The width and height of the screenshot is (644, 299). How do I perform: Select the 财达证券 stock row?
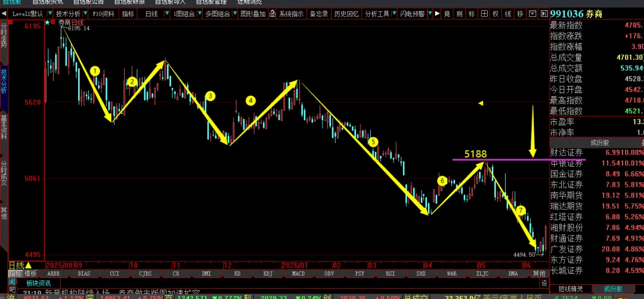click(597, 153)
